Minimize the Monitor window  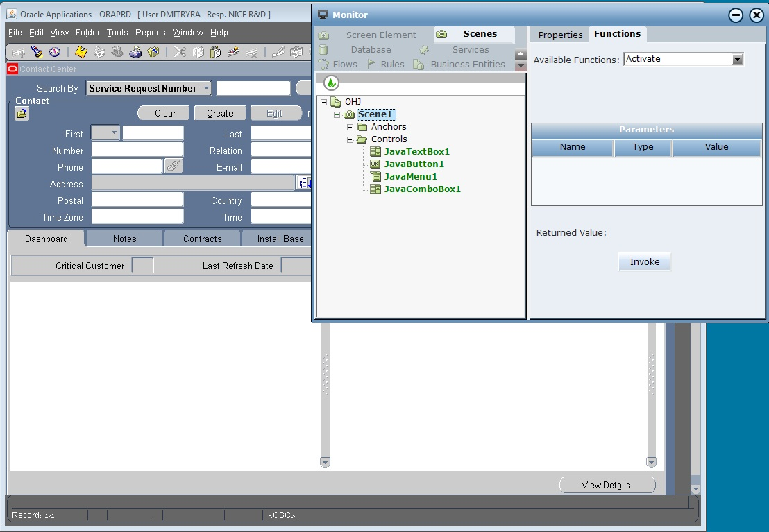coord(736,15)
